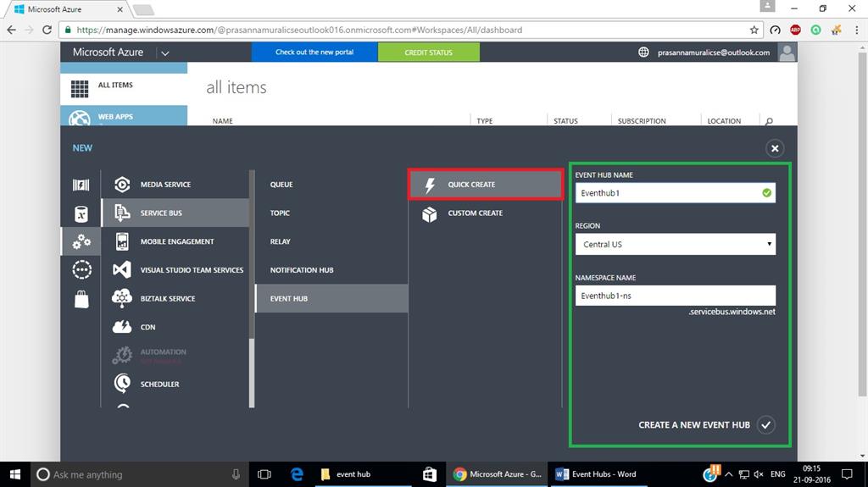
Task: Click the Subscription column header
Action: tap(642, 121)
